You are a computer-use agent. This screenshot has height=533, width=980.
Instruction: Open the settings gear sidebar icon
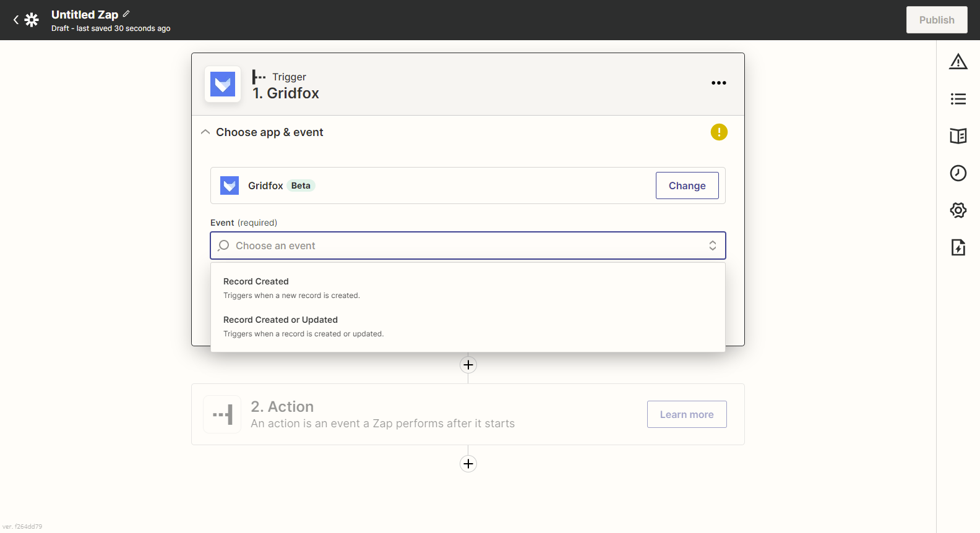[958, 210]
